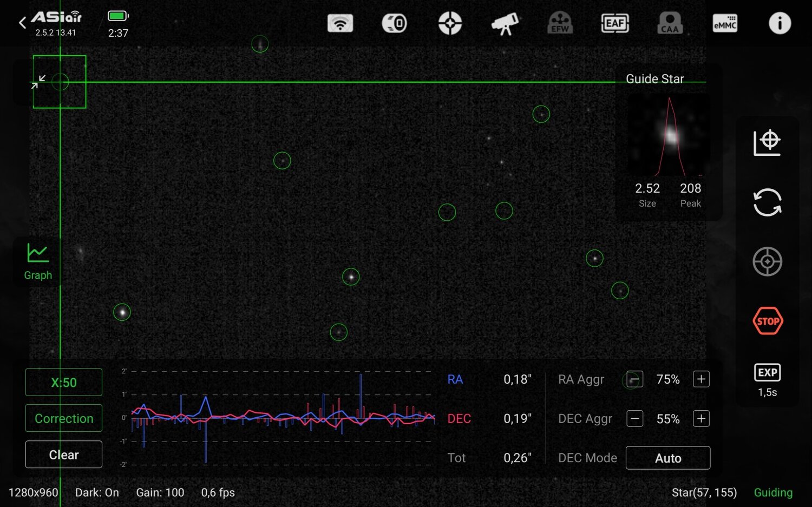
Task: Click the DEC 0,19" error value
Action: tap(518, 418)
